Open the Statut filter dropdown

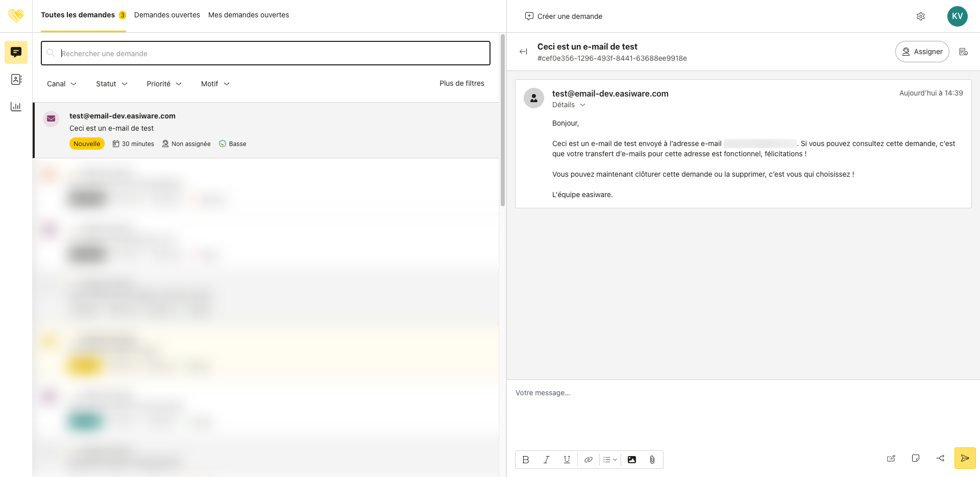(x=111, y=84)
